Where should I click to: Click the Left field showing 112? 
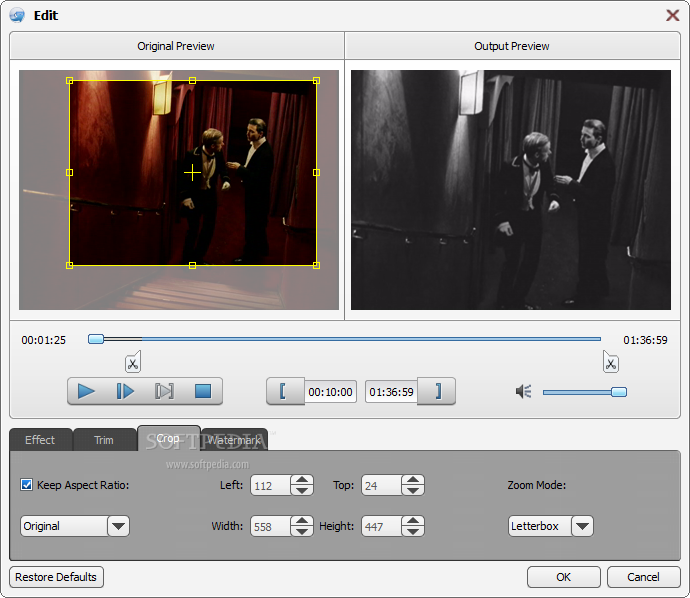pos(271,485)
